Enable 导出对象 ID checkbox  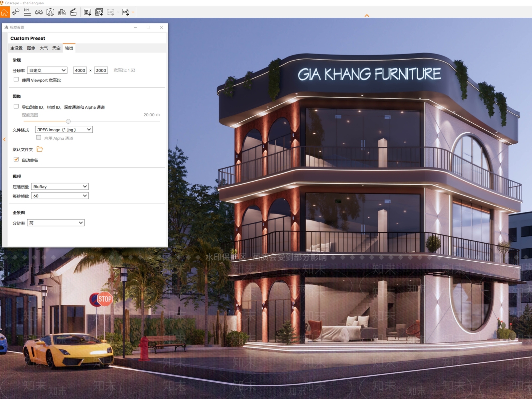16,106
